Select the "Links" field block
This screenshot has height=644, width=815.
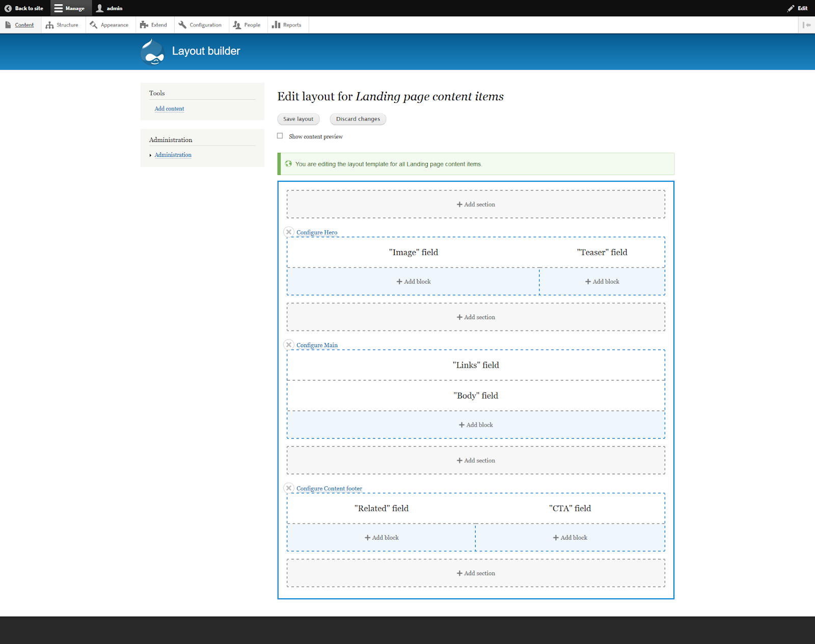click(476, 365)
